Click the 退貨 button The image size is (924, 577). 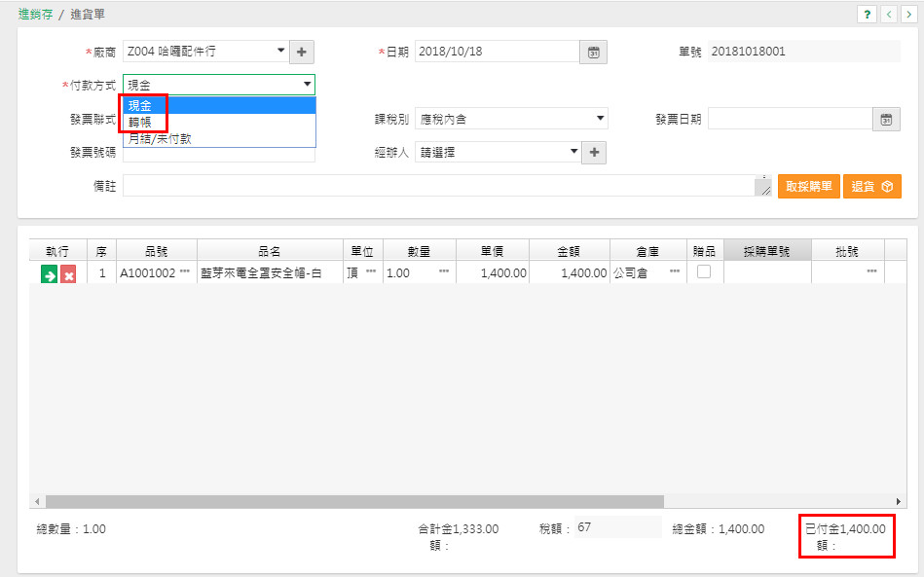coord(872,187)
